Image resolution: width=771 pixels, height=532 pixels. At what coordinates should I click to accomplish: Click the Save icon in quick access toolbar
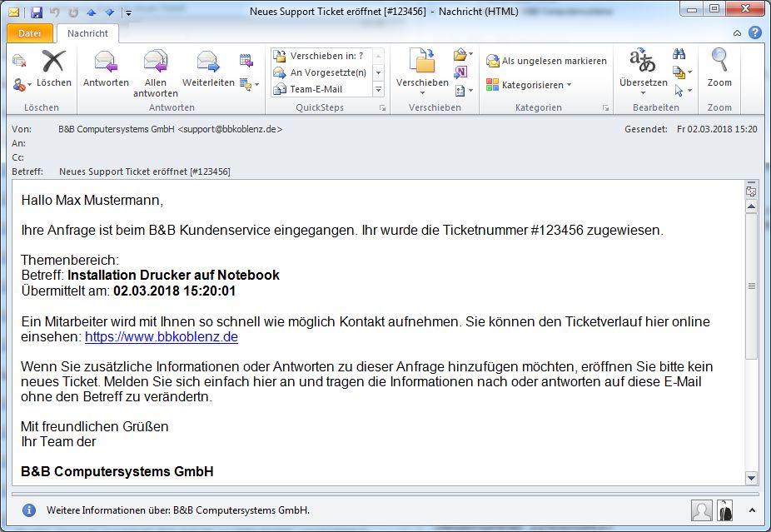click(x=37, y=12)
